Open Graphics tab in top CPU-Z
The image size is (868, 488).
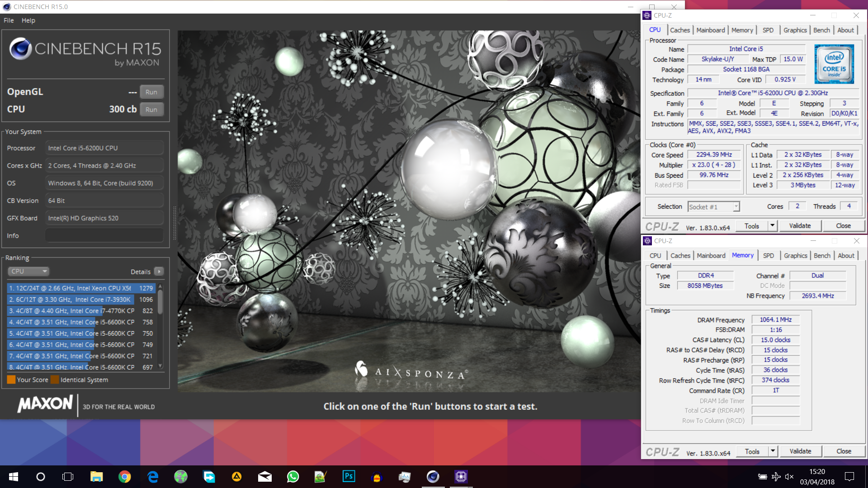pyautogui.click(x=795, y=30)
